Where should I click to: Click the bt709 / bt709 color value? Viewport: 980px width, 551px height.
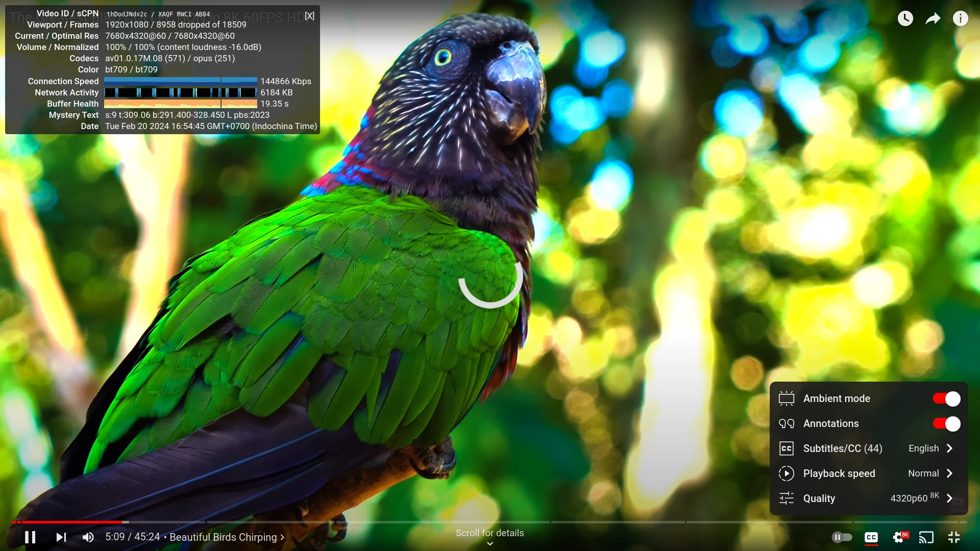tap(131, 69)
